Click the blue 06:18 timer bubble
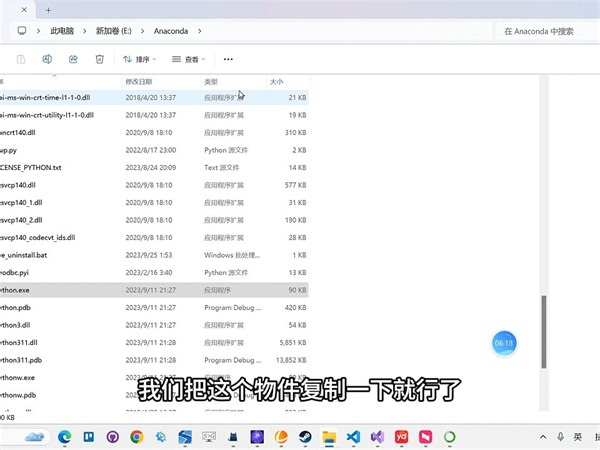600x450 pixels. tap(504, 343)
